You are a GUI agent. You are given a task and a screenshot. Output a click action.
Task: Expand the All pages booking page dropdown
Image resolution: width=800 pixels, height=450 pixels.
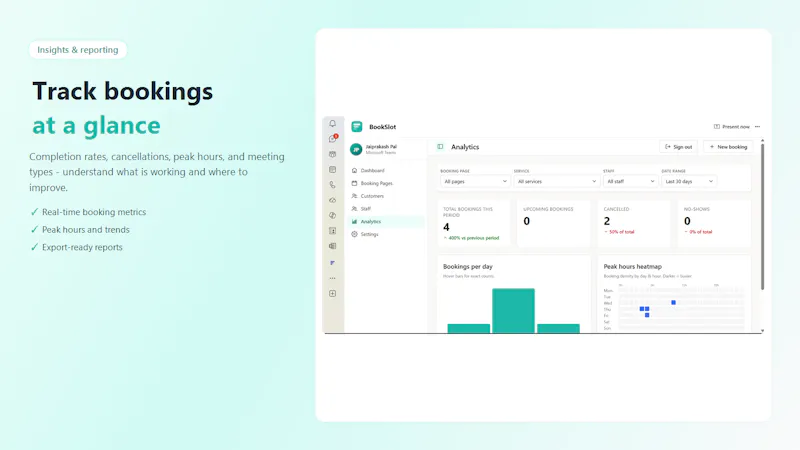[x=475, y=181]
